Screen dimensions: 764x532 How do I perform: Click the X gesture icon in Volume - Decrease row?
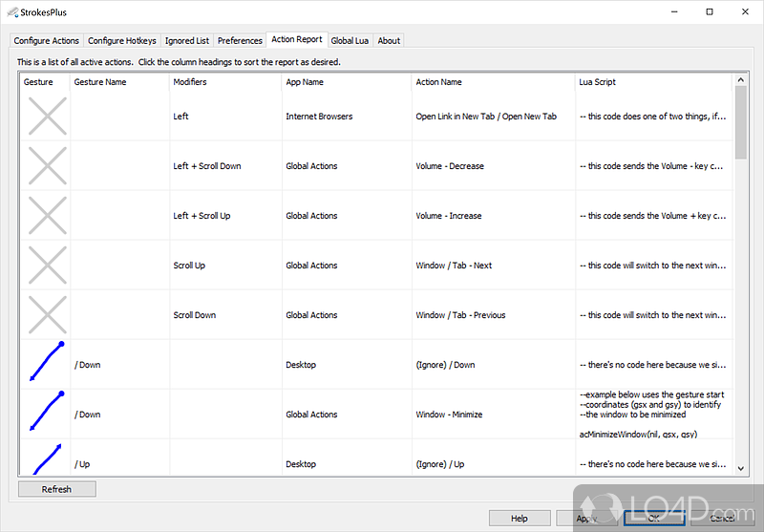pos(47,165)
